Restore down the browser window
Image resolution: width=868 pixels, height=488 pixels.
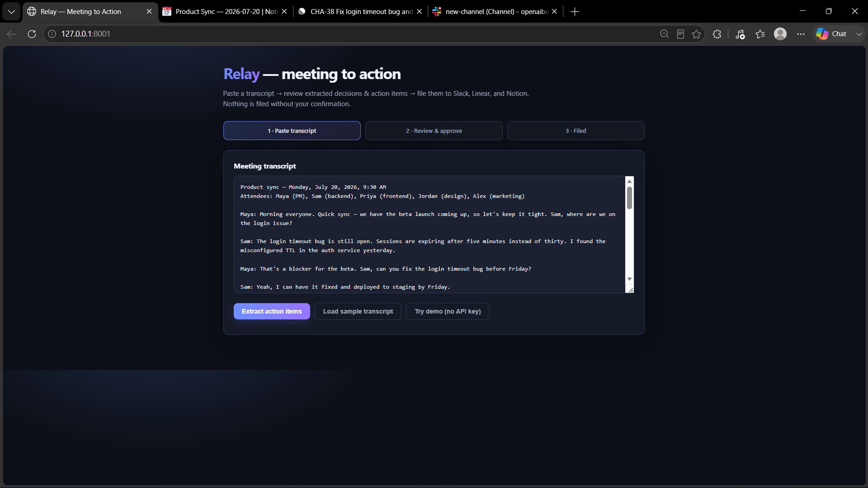coord(829,11)
